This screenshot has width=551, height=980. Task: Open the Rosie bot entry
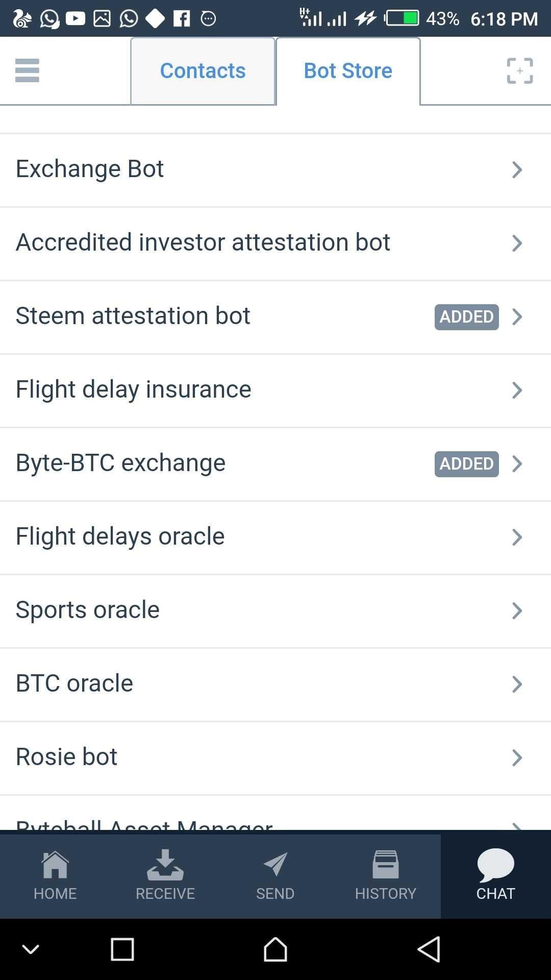67,757
